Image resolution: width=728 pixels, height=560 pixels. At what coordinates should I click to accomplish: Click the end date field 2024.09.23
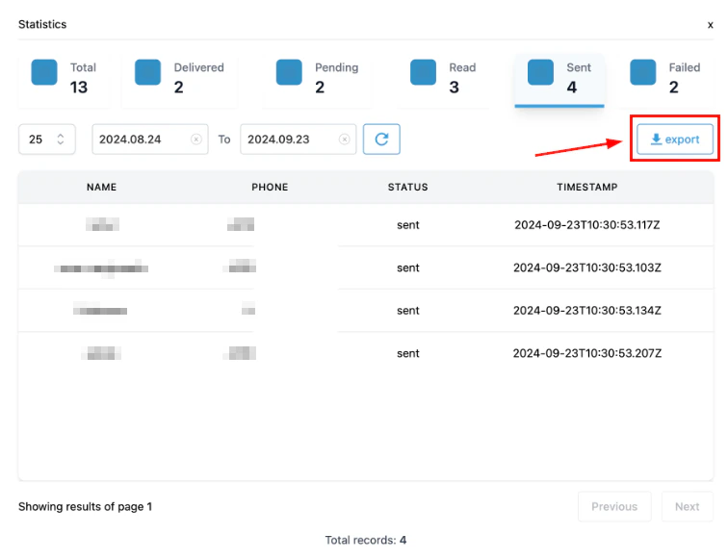pos(299,140)
